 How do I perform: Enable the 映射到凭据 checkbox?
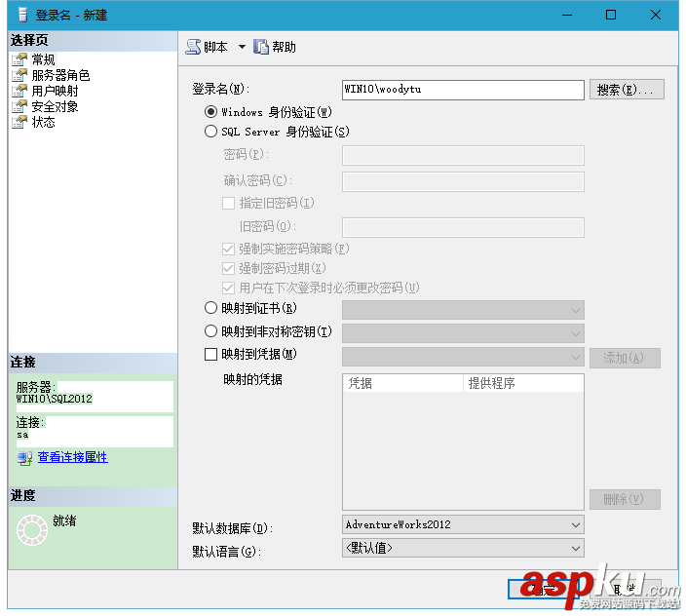[x=210, y=354]
